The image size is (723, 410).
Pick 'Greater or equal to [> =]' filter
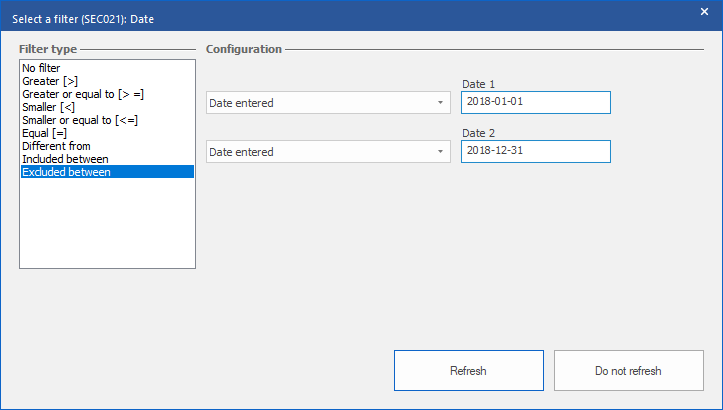point(82,94)
